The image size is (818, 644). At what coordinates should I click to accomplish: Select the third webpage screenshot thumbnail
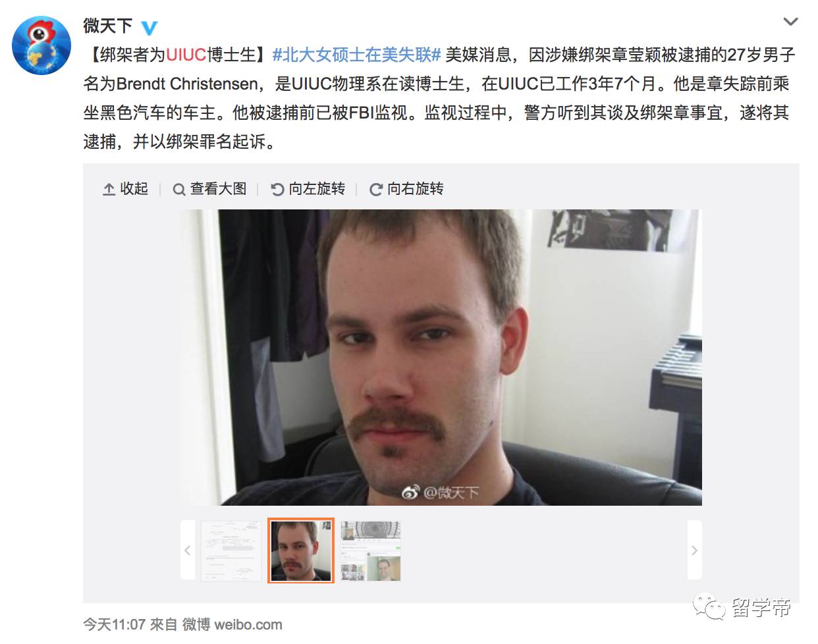click(371, 550)
